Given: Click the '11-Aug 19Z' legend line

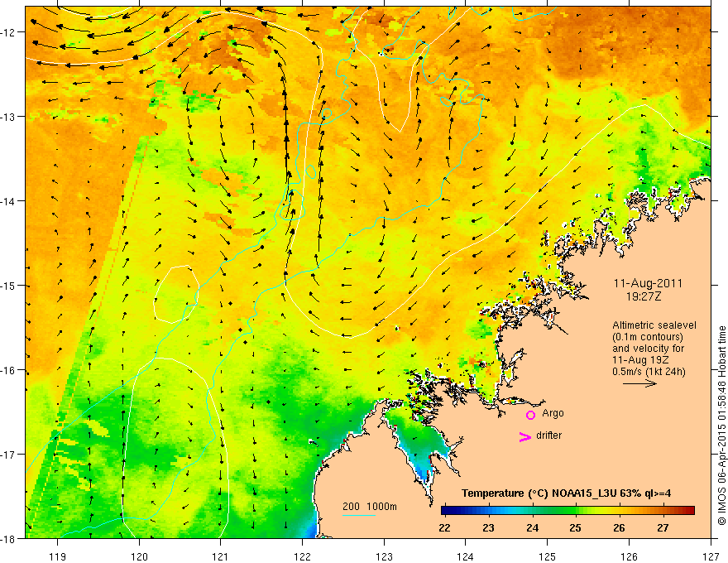Looking at the screenshot, I should pyautogui.click(x=639, y=360).
